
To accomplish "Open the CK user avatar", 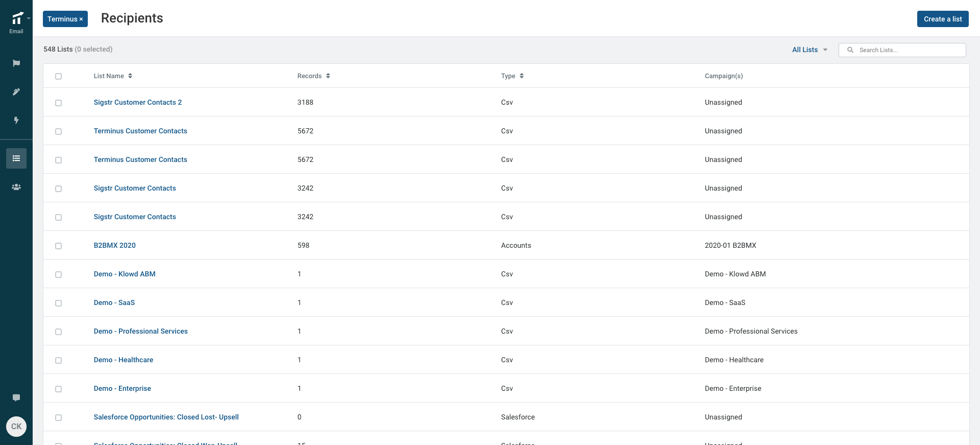I will 16,427.
